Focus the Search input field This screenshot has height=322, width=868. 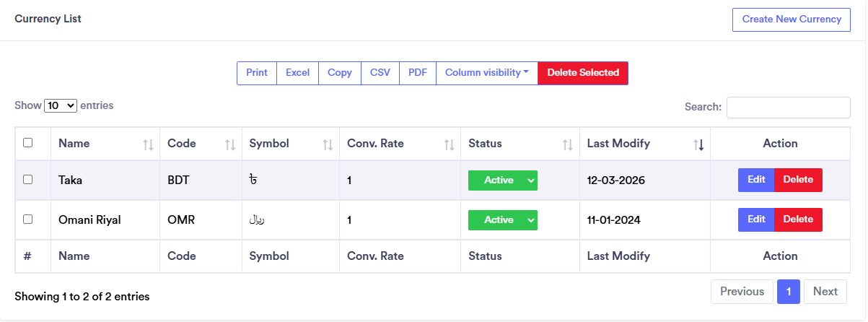tap(788, 107)
